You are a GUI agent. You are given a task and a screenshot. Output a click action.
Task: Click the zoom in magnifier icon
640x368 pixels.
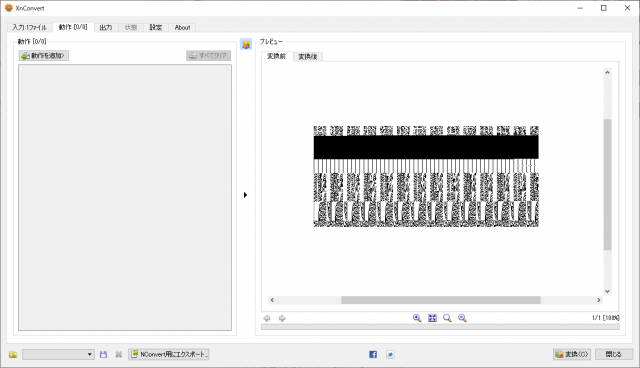point(417,318)
